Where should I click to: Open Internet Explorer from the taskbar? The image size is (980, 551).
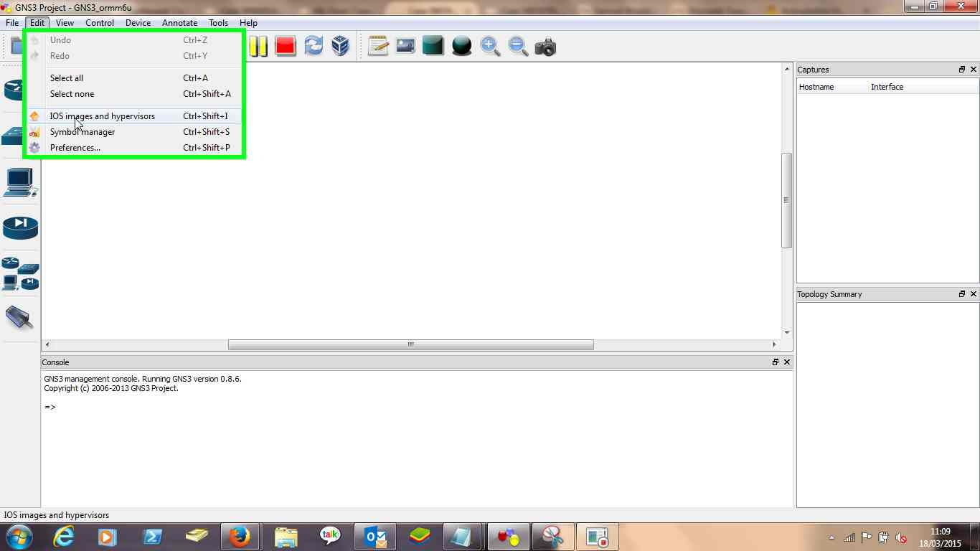point(64,537)
